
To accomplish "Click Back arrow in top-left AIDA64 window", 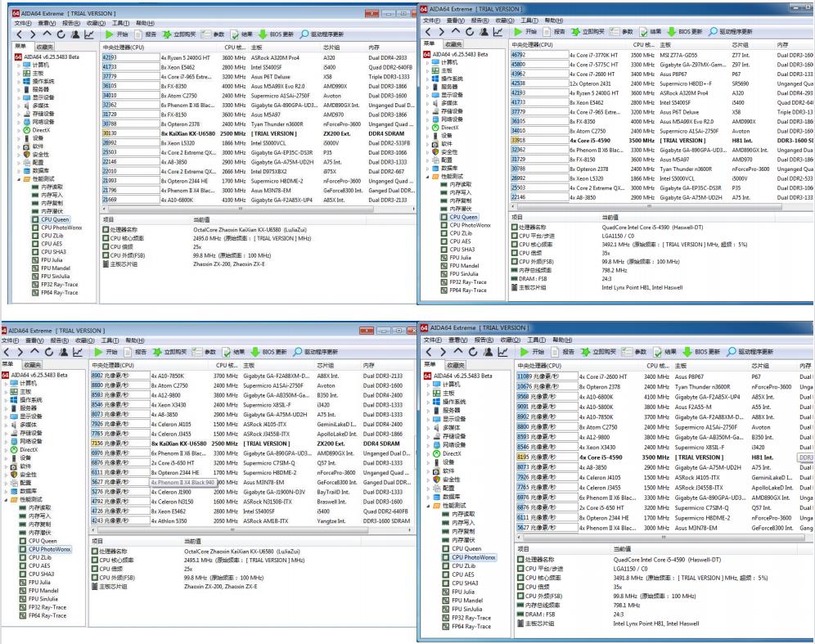I will 20,34.
